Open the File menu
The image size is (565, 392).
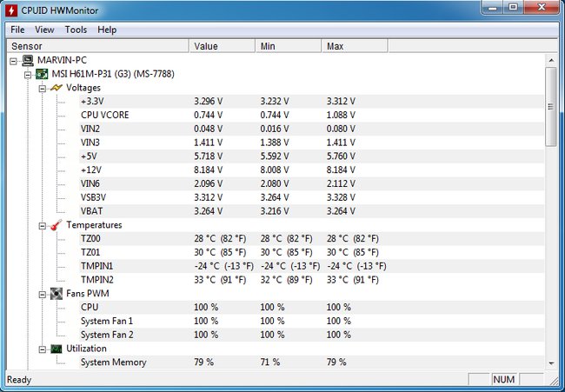pos(17,30)
